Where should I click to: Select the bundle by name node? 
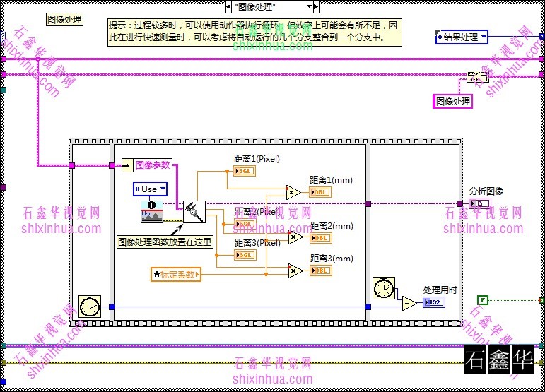473,77
